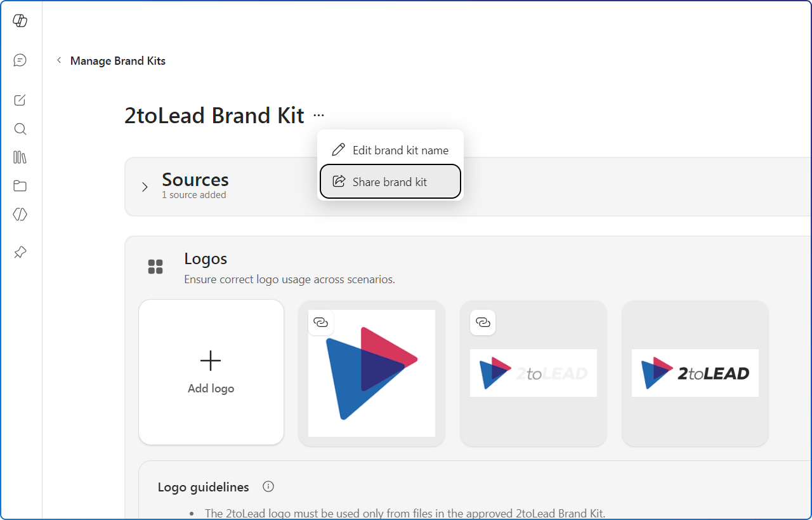The image size is (812, 520).
Task: Click the pencil icon in the menu
Action: click(x=339, y=150)
